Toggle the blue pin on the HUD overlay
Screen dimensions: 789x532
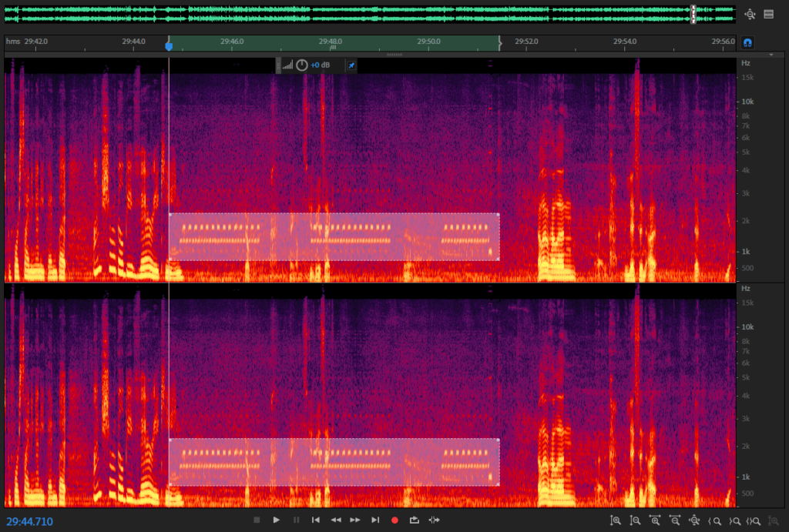(x=351, y=65)
